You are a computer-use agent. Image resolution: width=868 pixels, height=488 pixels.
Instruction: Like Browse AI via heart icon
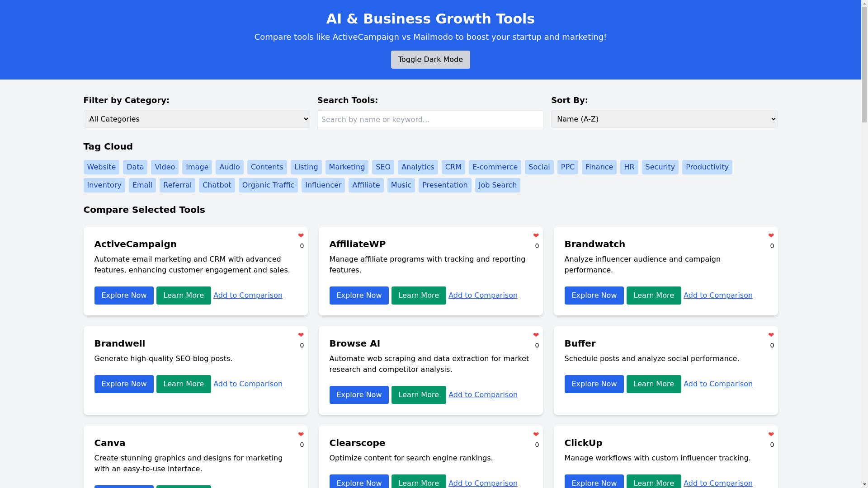pyautogui.click(x=536, y=335)
